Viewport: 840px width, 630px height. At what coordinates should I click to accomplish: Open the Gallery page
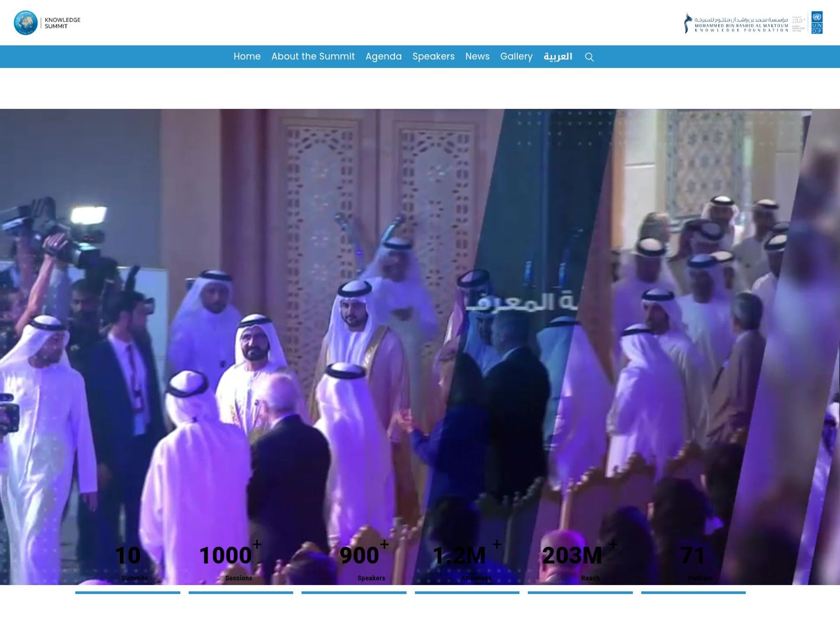point(516,56)
